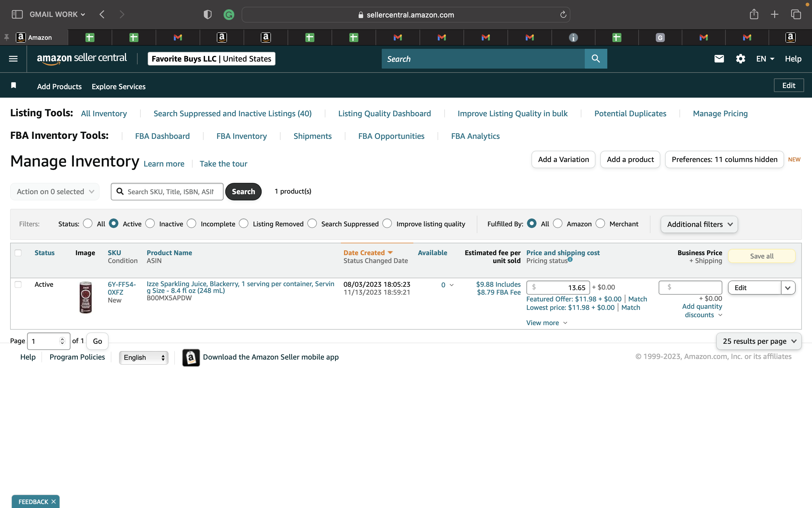Expand View more pricing details
Viewport: 812px width, 508px height.
[x=547, y=323]
